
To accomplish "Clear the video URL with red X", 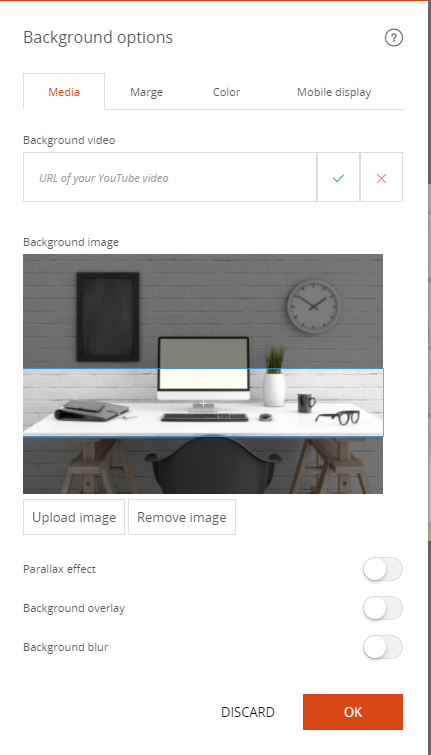I will pyautogui.click(x=381, y=177).
